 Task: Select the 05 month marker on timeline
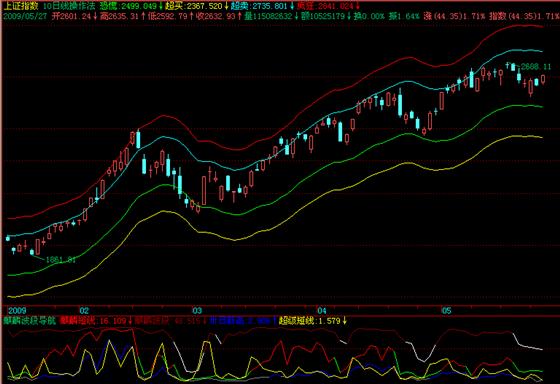[x=447, y=310]
